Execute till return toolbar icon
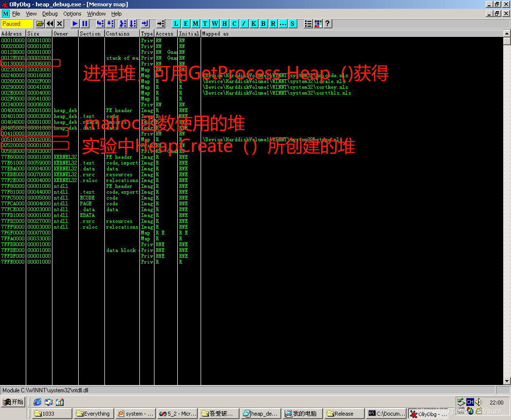This screenshot has width=511, height=420. [x=145, y=24]
